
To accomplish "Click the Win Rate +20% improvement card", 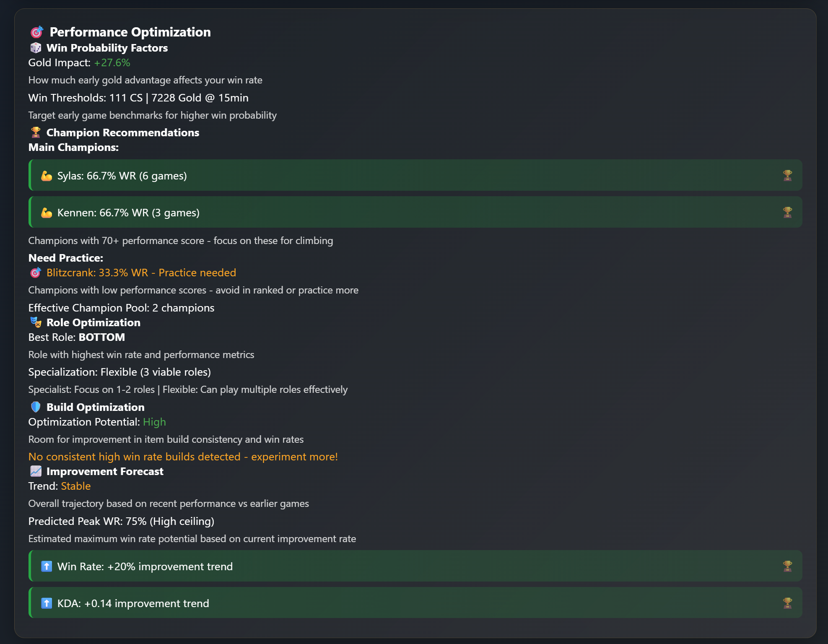I will coord(415,566).
